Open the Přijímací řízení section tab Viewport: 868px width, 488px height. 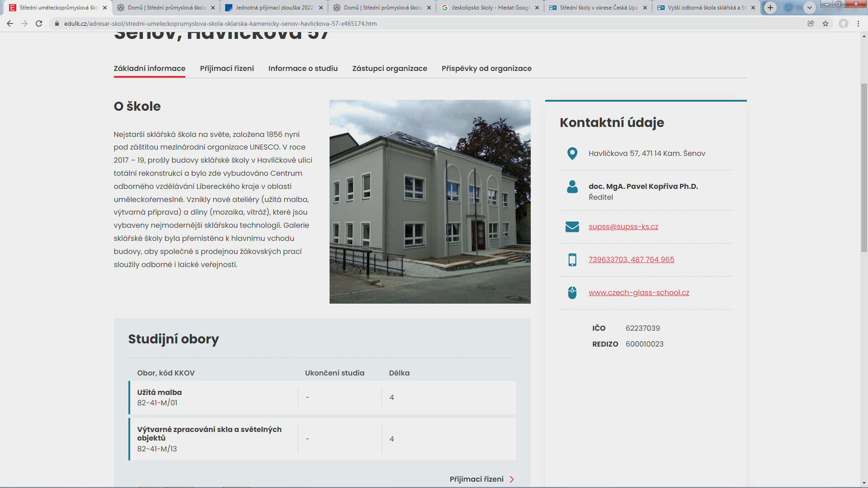[227, 68]
